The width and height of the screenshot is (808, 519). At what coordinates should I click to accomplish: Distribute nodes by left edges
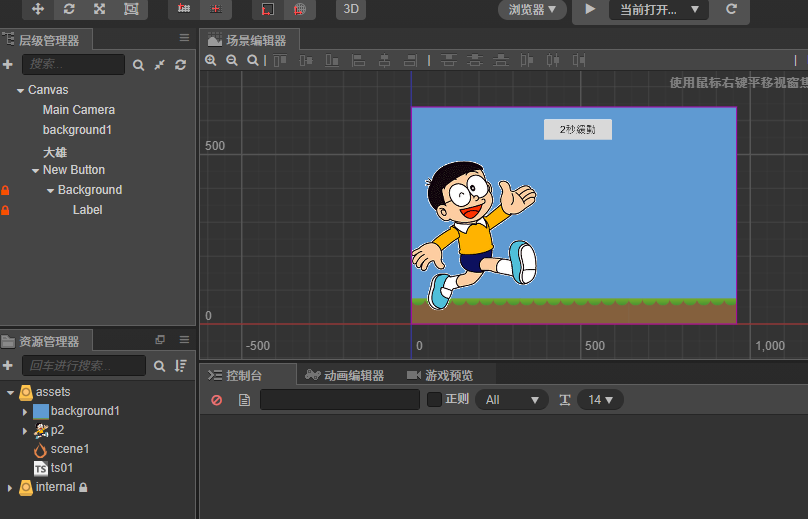[527, 60]
